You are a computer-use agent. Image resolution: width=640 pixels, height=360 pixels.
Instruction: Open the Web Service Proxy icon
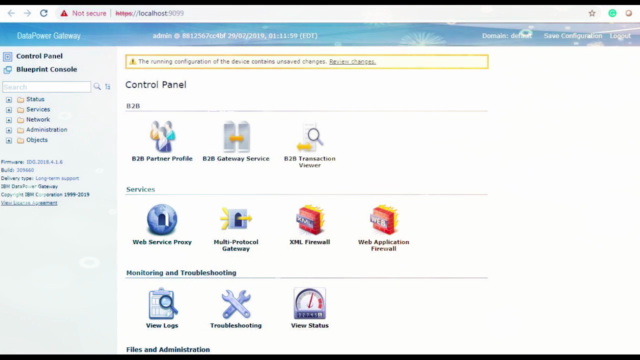tap(162, 220)
